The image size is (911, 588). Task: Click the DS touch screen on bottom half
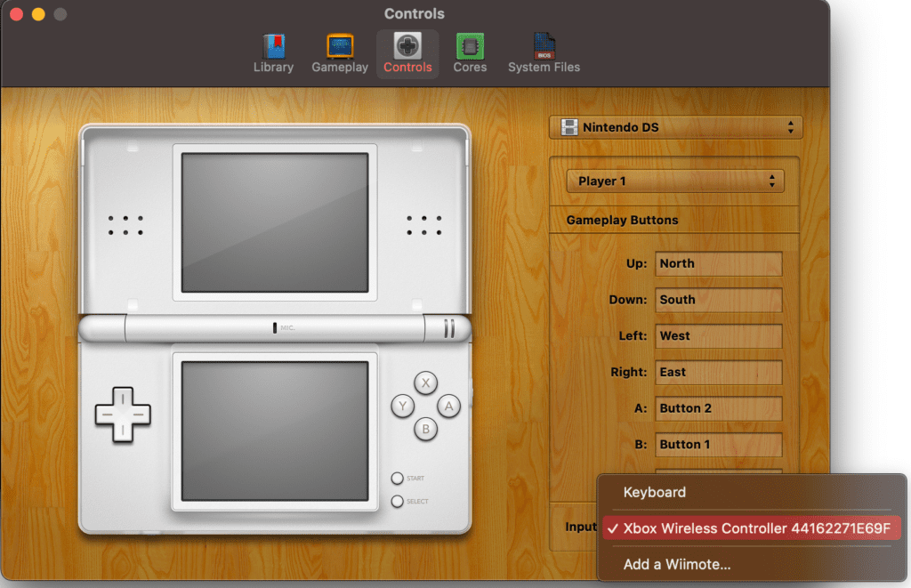[x=274, y=431]
